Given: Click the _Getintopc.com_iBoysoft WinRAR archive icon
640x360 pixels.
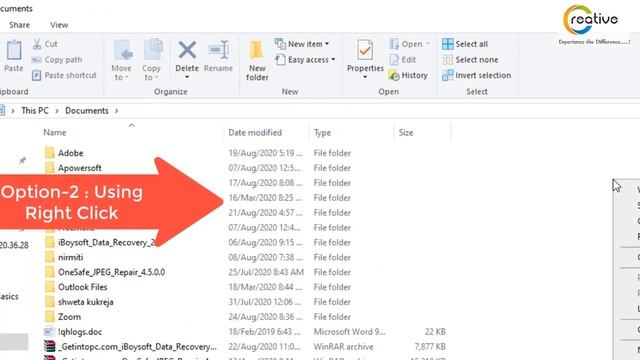Looking at the screenshot, I should (x=49, y=347).
